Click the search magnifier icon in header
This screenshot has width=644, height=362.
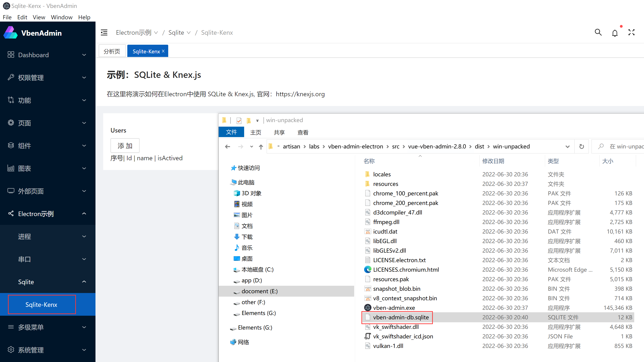(598, 32)
